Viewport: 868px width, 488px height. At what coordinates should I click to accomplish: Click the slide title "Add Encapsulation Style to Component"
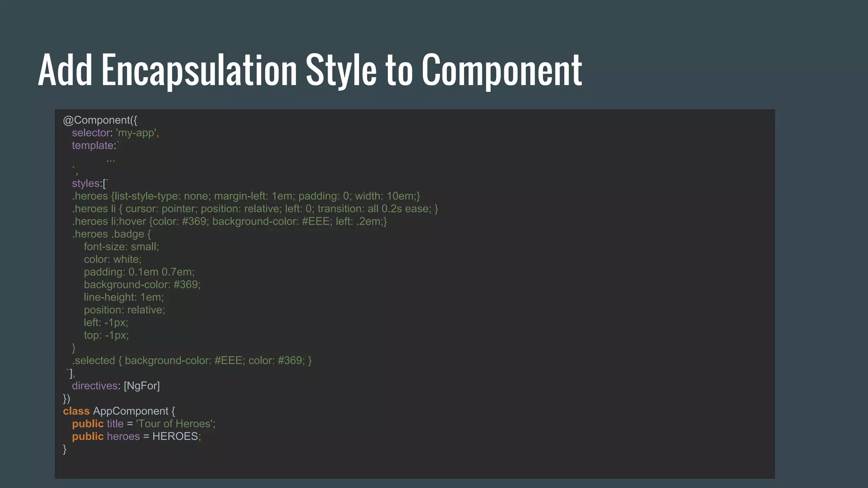pos(310,70)
